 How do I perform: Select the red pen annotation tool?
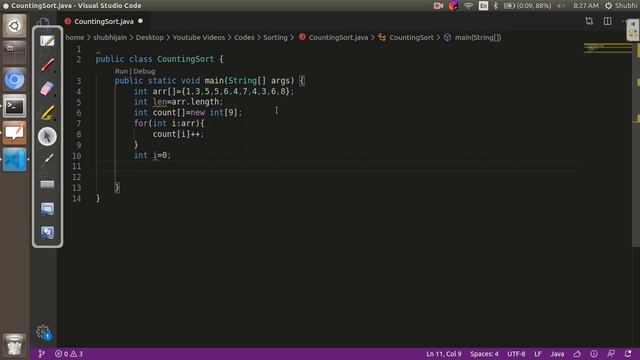tap(47, 64)
